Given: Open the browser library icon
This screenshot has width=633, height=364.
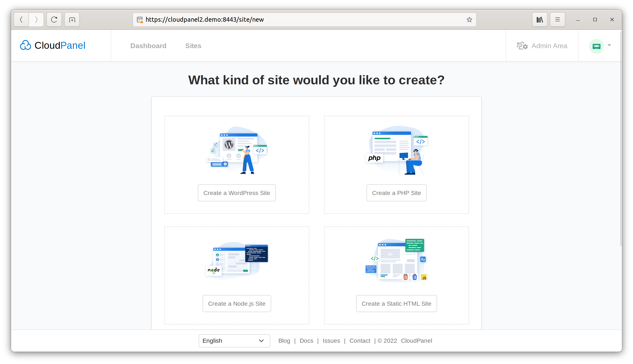Looking at the screenshot, I should (539, 20).
